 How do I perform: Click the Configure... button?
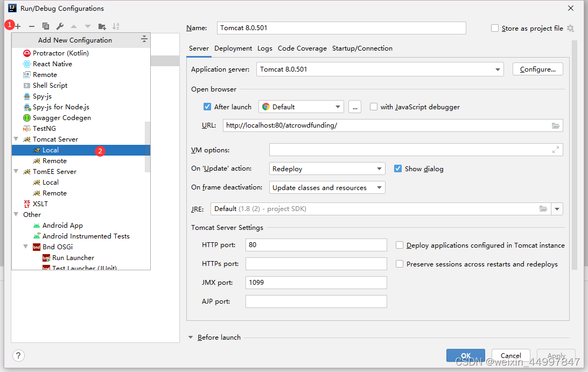click(538, 69)
